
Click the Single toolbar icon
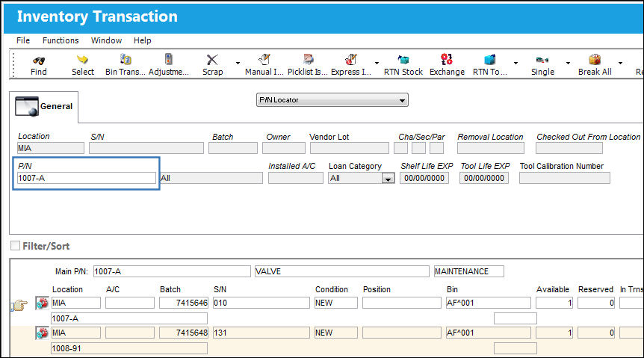pos(542,61)
